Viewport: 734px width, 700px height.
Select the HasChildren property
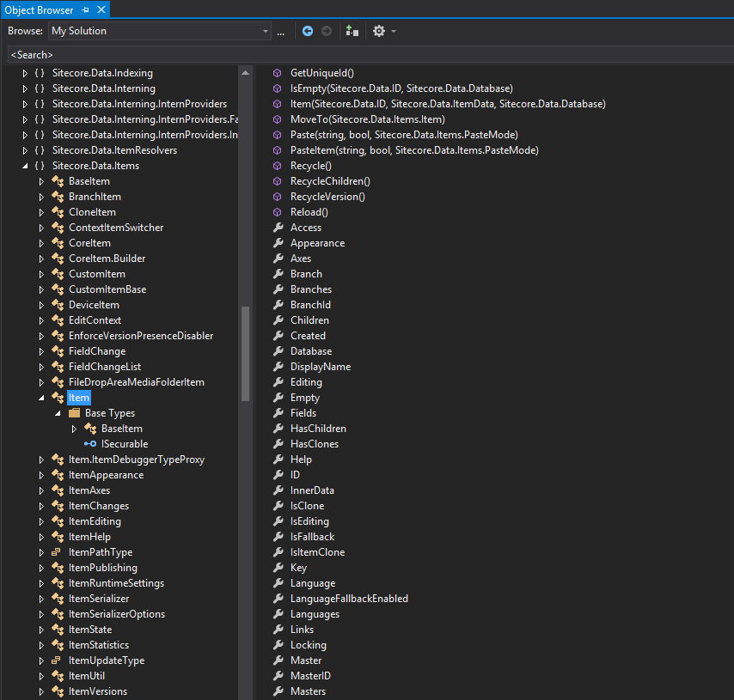318,428
